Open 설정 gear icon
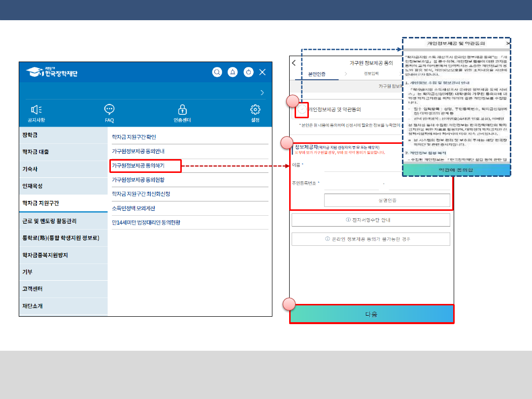 255,110
